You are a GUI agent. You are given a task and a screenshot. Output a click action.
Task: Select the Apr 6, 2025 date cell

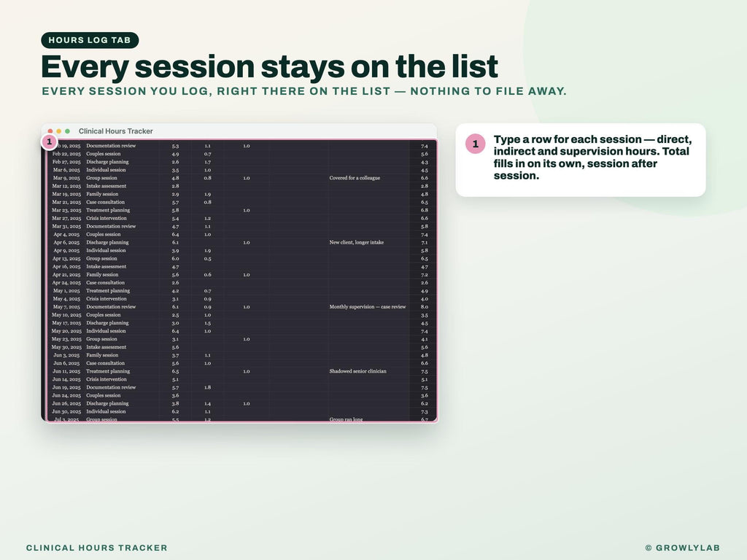[66, 242]
